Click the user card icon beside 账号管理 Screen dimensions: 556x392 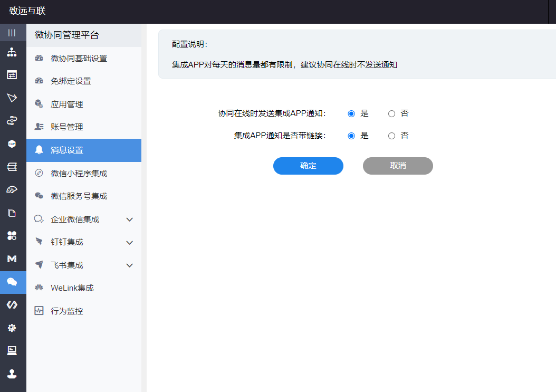[39, 127]
